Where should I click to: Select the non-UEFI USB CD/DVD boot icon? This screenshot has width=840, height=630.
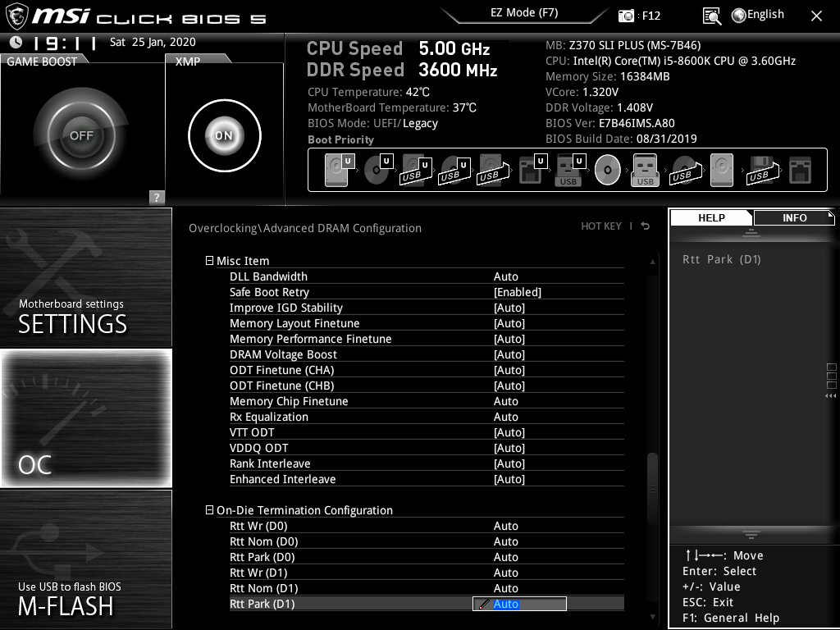pyautogui.click(x=685, y=171)
